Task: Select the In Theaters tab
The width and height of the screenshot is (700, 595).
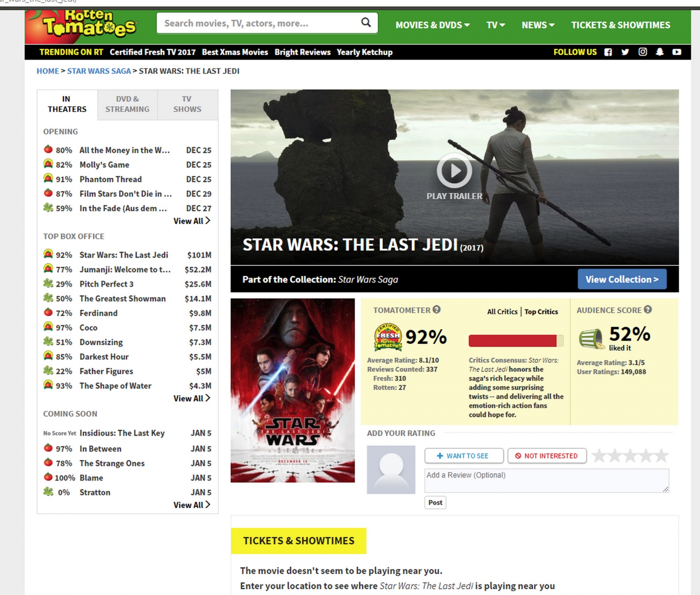Action: pos(67,104)
